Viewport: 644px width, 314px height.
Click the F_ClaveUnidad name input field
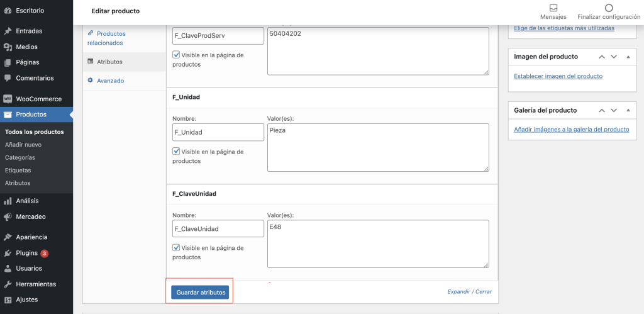point(218,228)
